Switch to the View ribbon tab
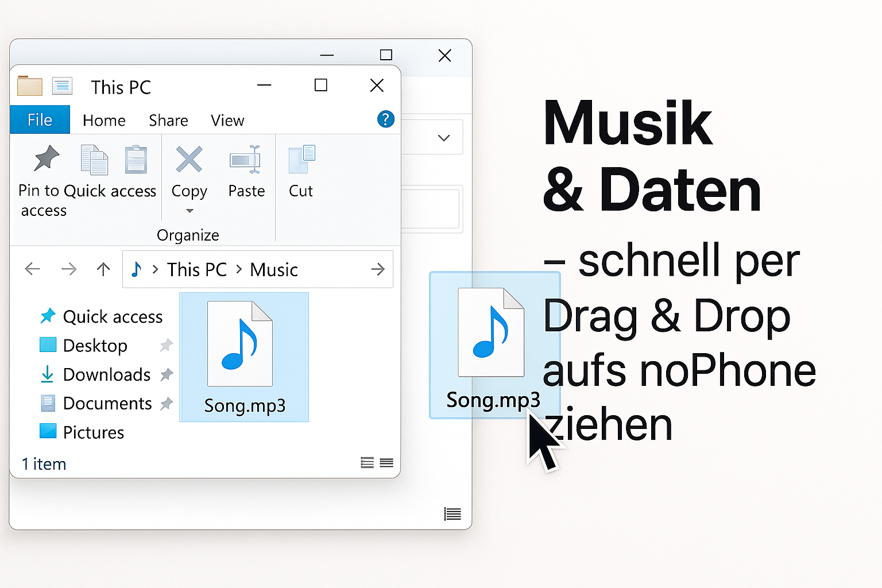 (227, 121)
